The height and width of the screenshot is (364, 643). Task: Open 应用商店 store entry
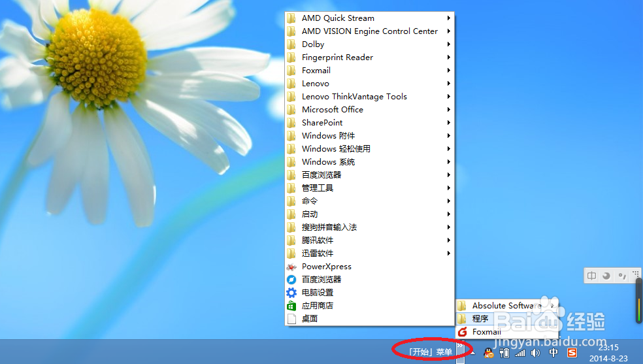point(369,306)
